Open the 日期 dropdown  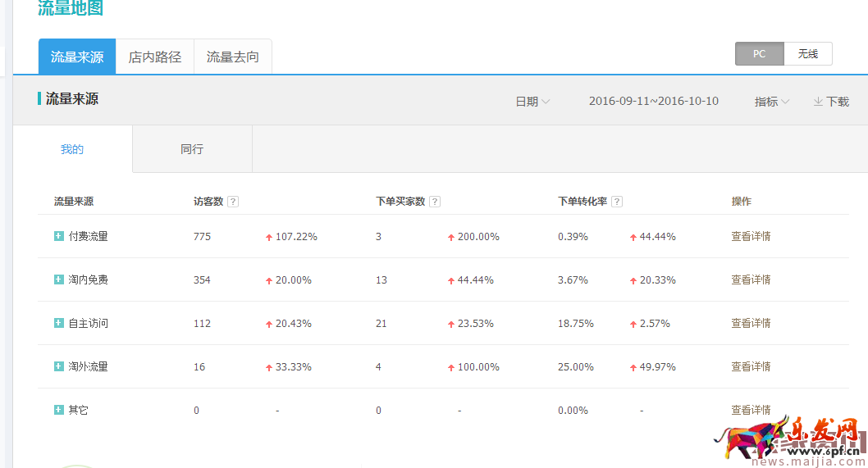tap(532, 102)
